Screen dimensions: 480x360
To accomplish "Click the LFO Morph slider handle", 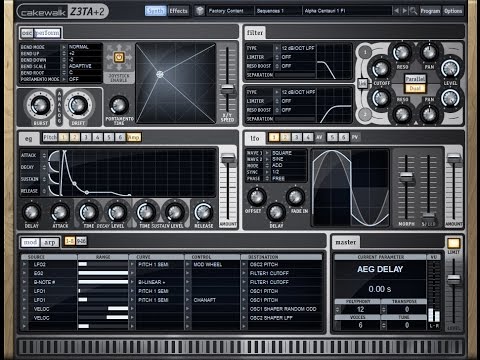I will click(x=406, y=177).
